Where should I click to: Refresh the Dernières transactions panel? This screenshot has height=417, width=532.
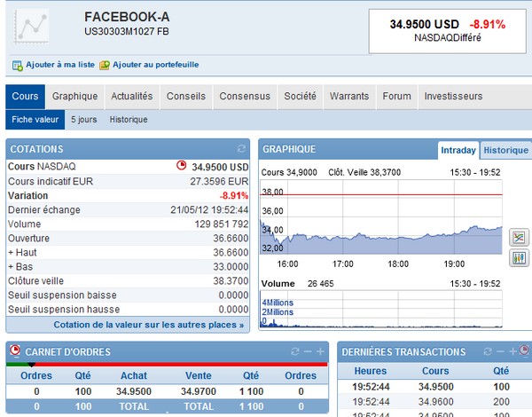pos(488,351)
